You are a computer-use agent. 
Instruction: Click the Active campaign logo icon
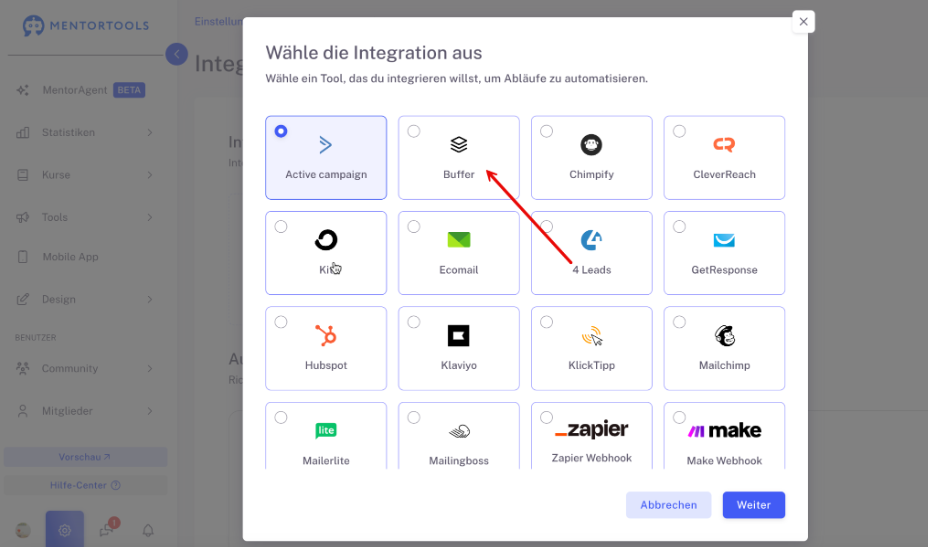326,145
